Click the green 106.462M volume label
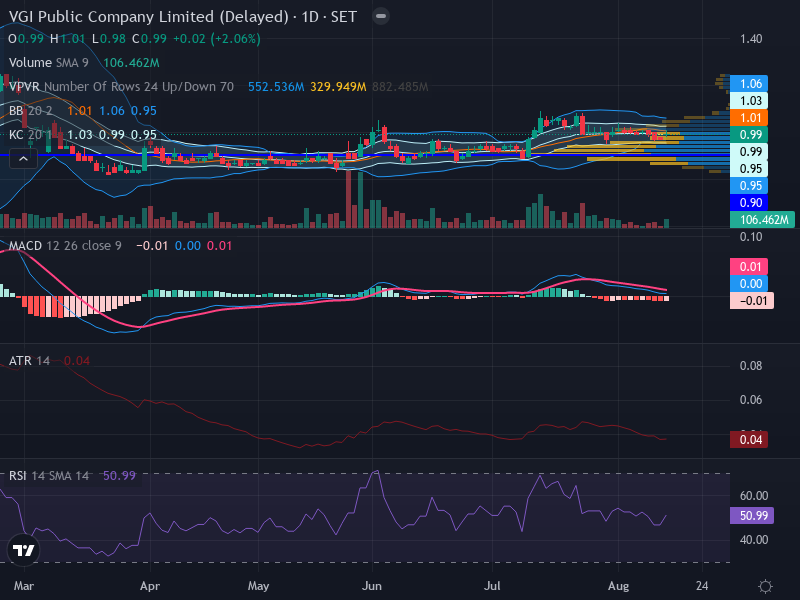The height and width of the screenshot is (600, 800). 762,220
